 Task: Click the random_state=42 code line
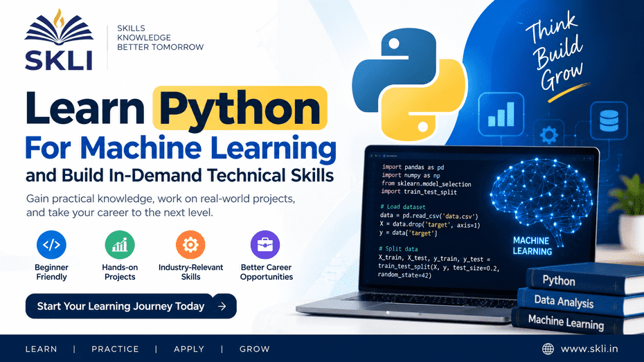point(404,275)
